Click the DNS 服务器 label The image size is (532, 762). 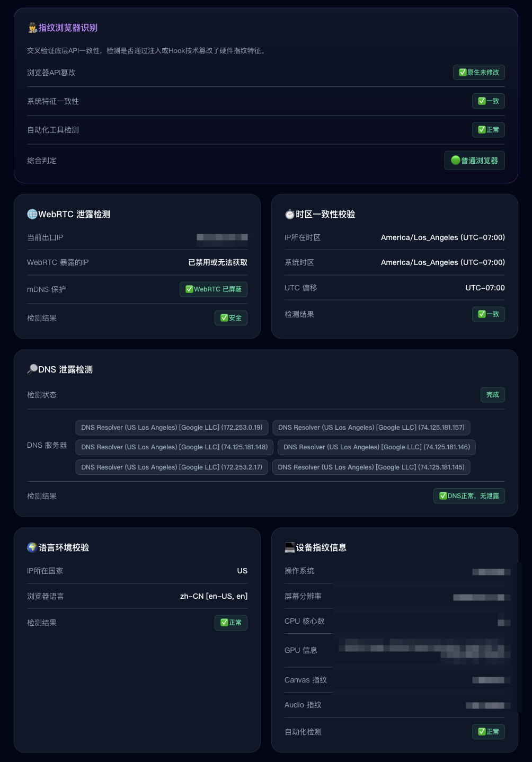[47, 445]
